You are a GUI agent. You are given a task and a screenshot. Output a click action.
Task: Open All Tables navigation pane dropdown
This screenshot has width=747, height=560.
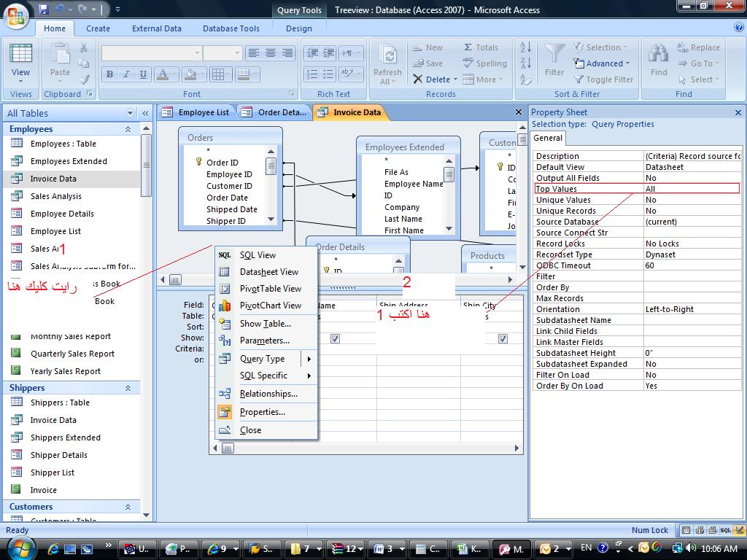pos(130,113)
